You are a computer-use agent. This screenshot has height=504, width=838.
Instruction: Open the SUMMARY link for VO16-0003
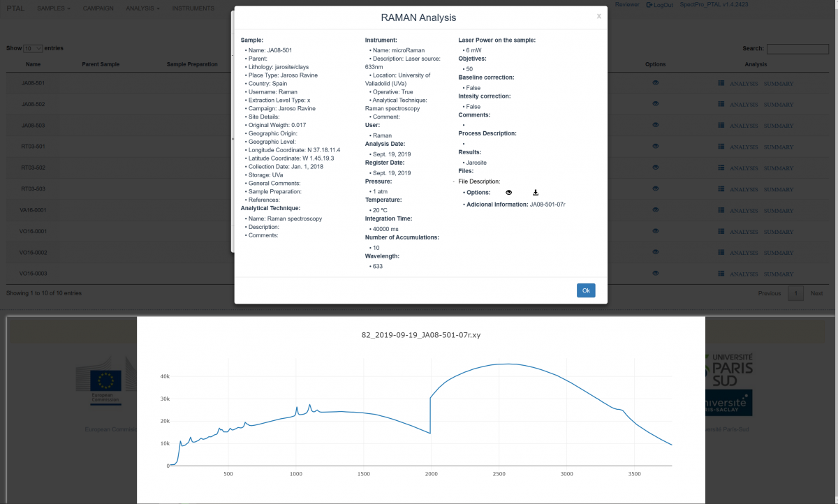(779, 273)
